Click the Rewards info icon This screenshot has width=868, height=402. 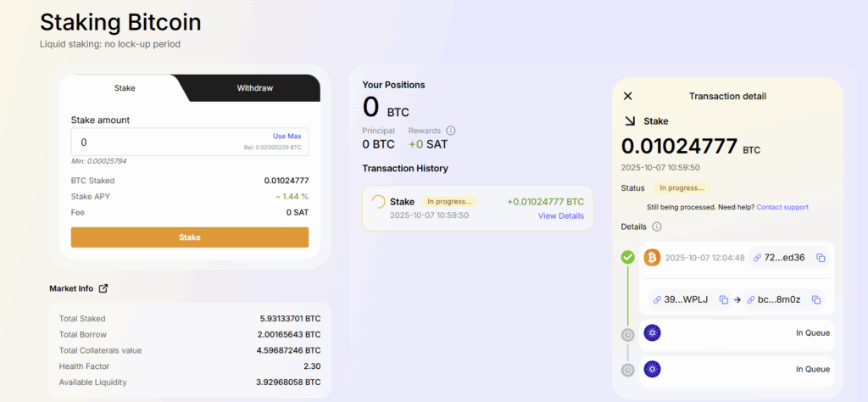450,131
